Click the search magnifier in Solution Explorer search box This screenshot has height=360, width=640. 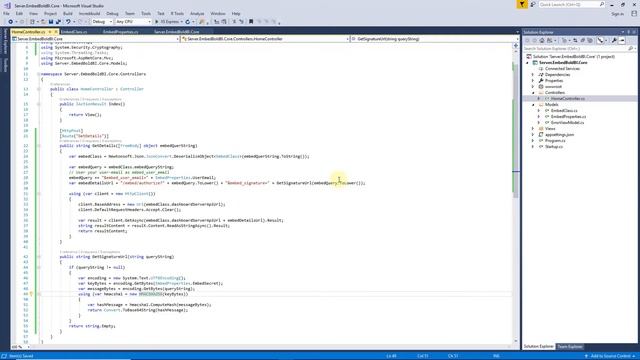pyautogui.click(x=631, y=49)
